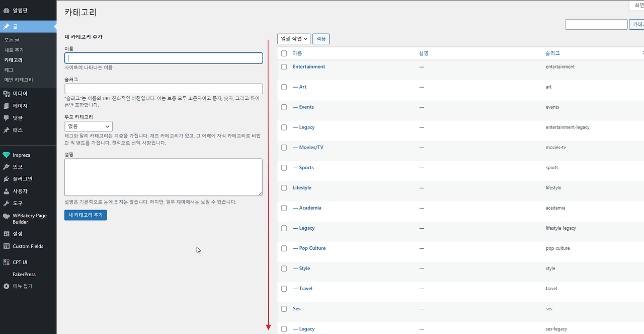Check the Art category checkbox

pyautogui.click(x=284, y=87)
